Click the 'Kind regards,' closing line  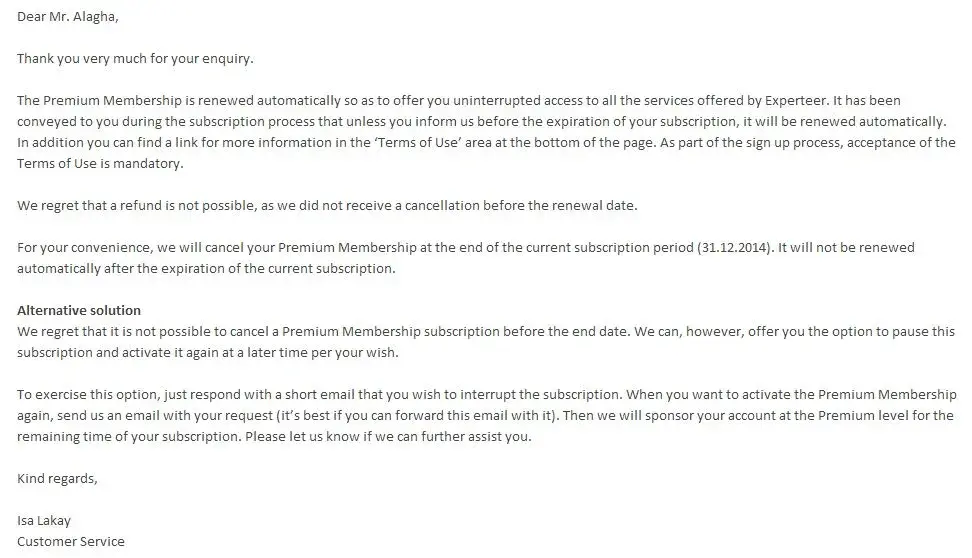(57, 478)
